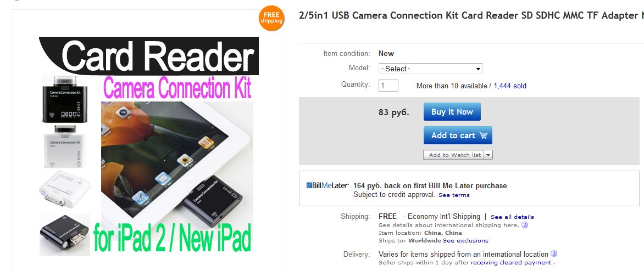644x271 pixels.
Task: Click the receiving cleared payment link
Action: [511, 262]
